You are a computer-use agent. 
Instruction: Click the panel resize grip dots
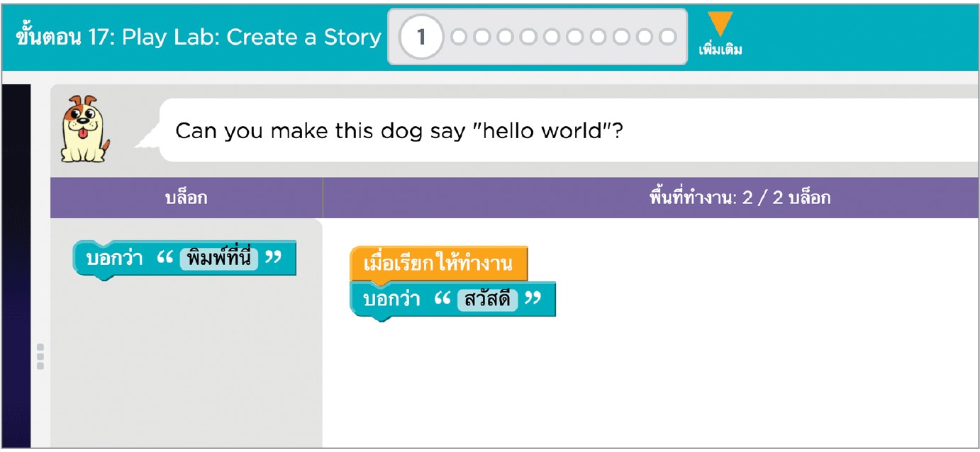[40, 356]
